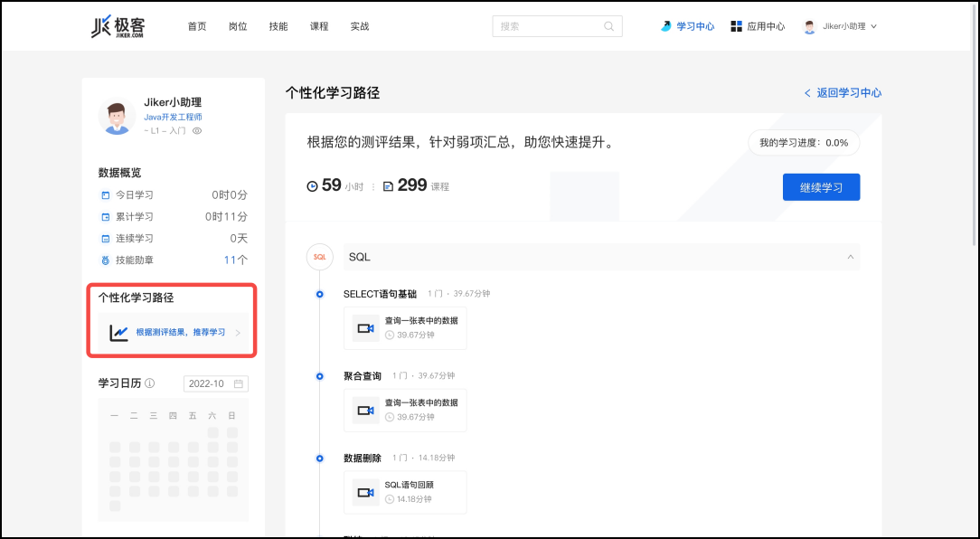Open 技能 in the top navigation
Screen dimensions: 980x539
tap(278, 26)
